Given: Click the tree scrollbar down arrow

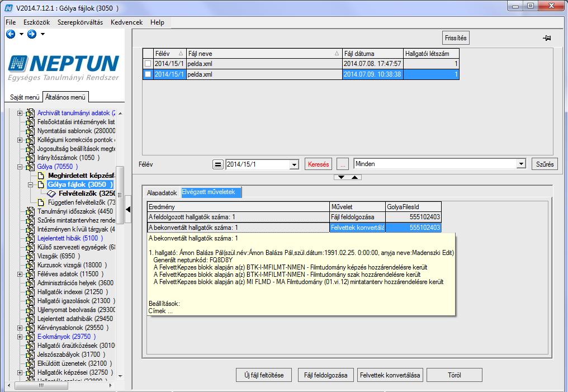Looking at the screenshot, I should [120, 376].
